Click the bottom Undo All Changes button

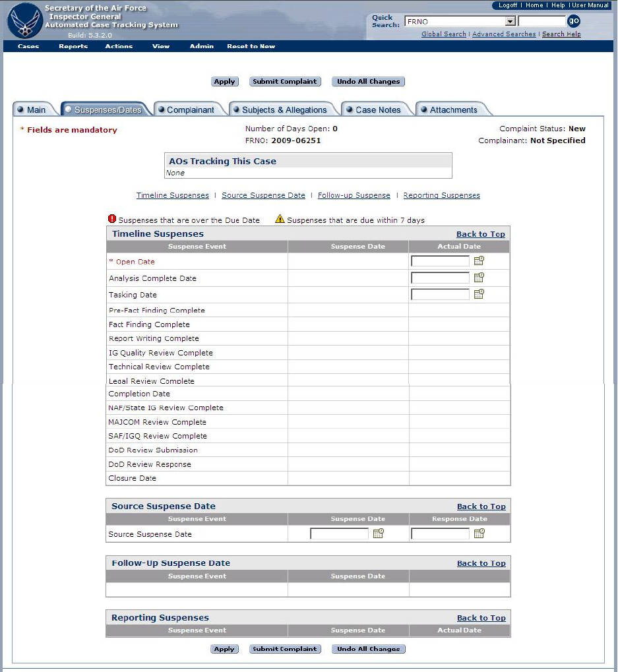pos(369,649)
